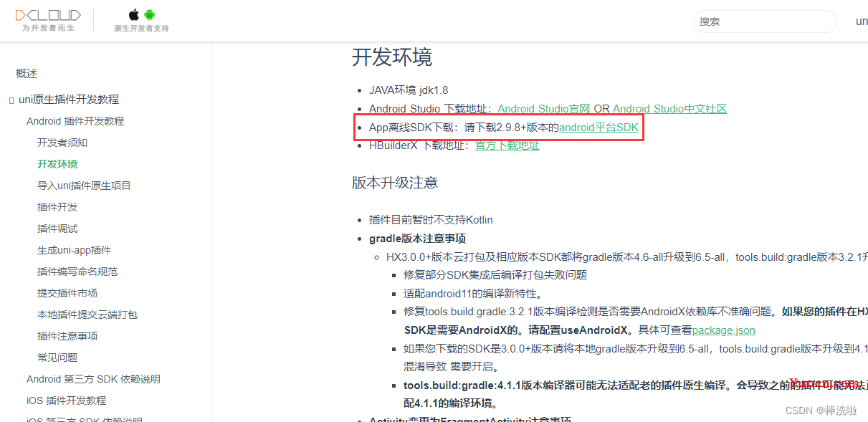Follow the Android Studio中文社区 link
868x422 pixels.
669,109
